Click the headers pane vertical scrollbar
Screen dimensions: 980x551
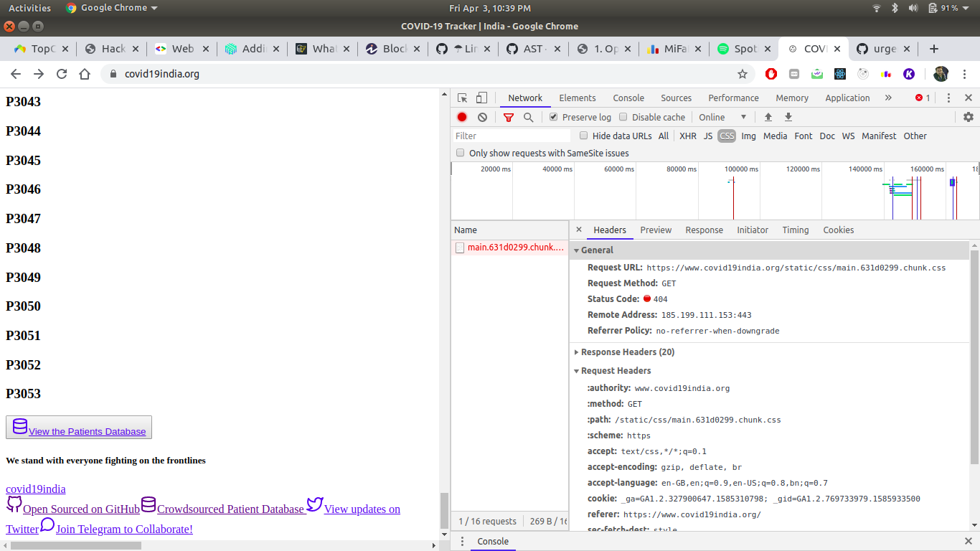[x=974, y=357]
